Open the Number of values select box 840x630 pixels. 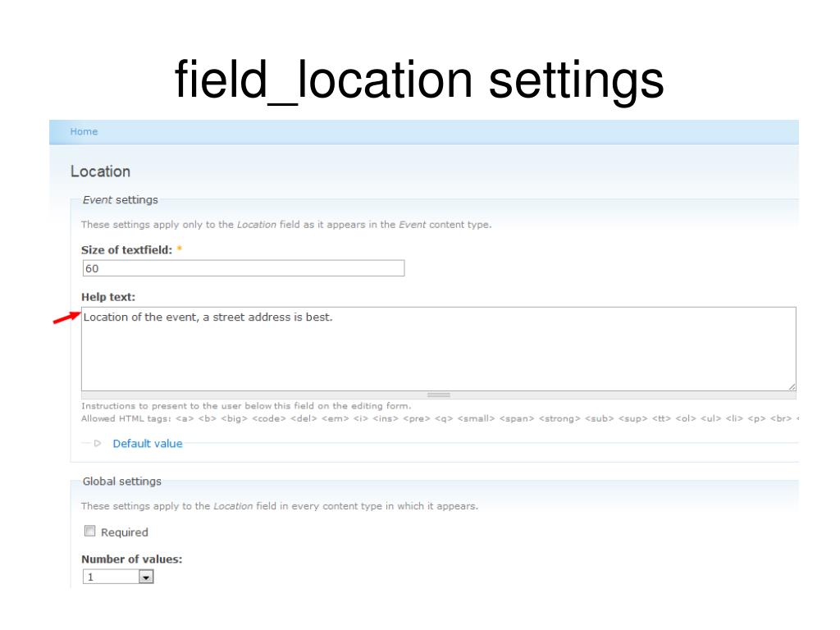pos(118,577)
